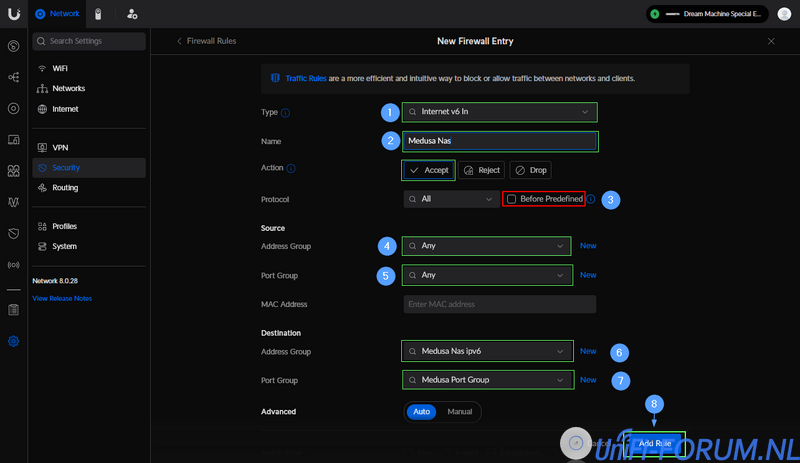The height and width of the screenshot is (463, 800).
Task: Open the radio signal icon in left rail
Action: coord(14,265)
